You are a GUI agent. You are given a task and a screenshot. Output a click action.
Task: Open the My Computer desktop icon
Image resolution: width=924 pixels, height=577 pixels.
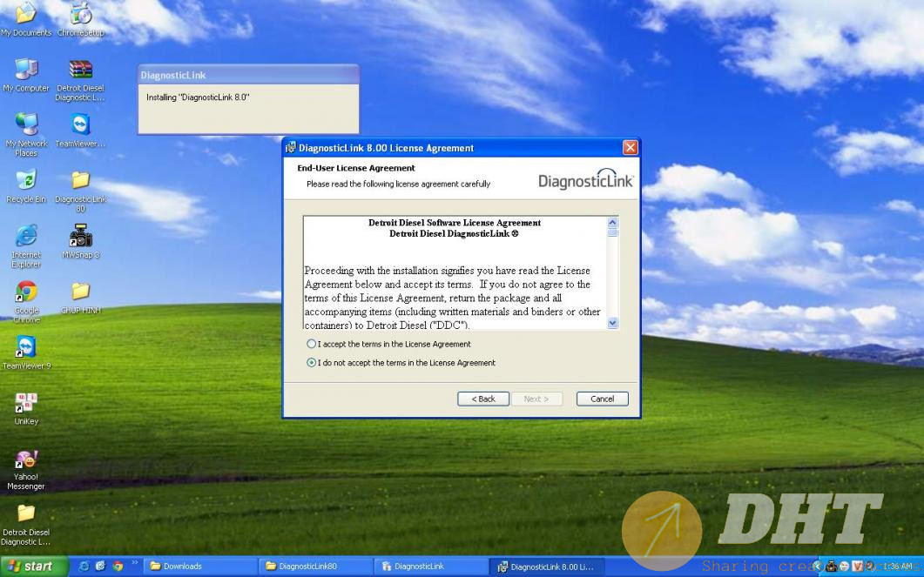click(26, 70)
